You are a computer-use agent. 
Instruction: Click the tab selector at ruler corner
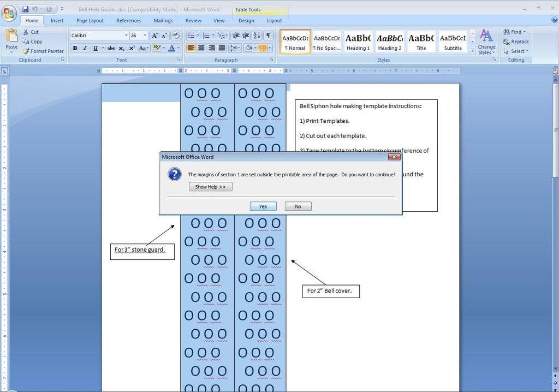tap(4, 71)
